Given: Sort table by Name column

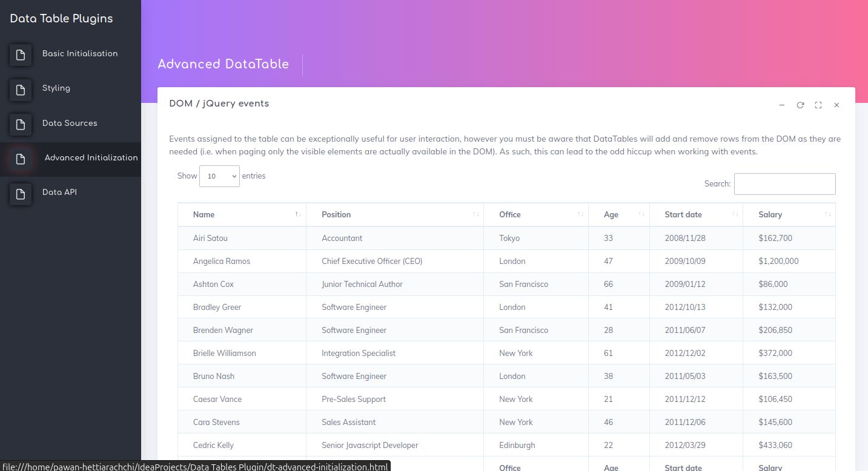Looking at the screenshot, I should [242, 214].
